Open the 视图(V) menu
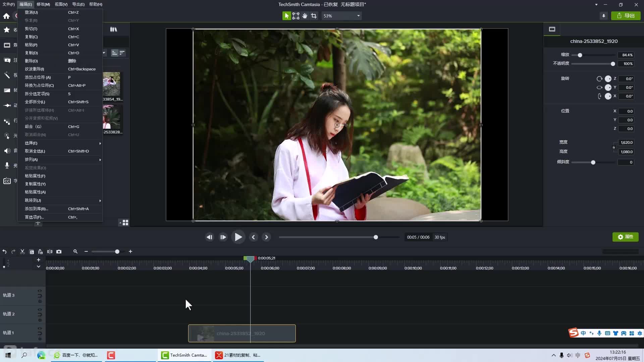644x362 pixels. click(x=61, y=4)
